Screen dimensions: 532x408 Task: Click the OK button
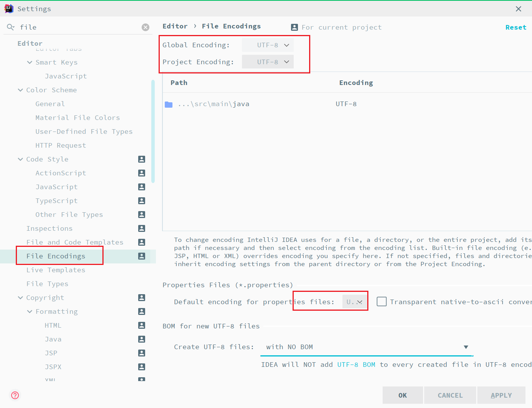pyautogui.click(x=403, y=395)
